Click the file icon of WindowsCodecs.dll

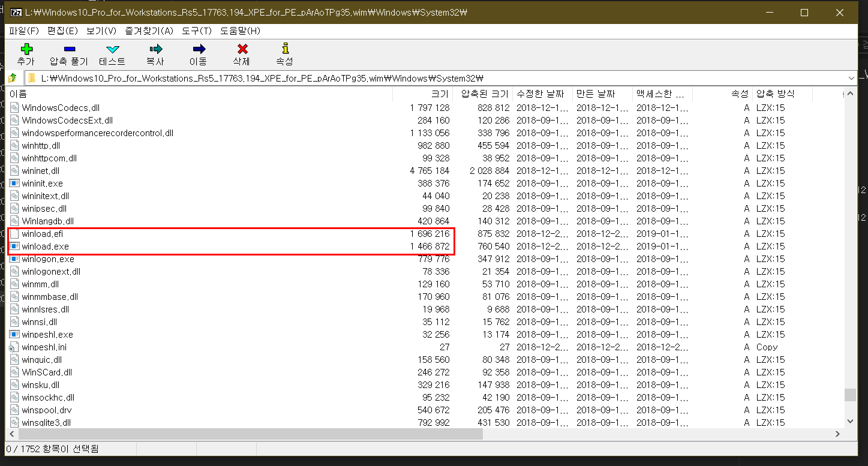tap(14, 108)
